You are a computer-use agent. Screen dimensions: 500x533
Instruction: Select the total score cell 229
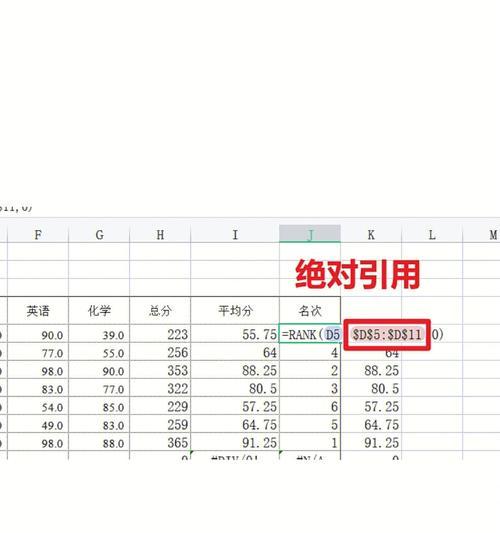(x=160, y=406)
